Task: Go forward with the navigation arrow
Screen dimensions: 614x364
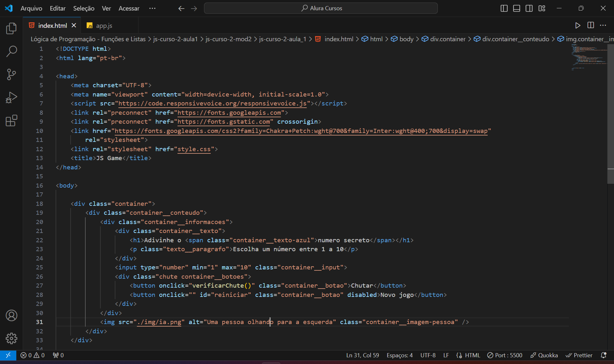Action: 194,9
